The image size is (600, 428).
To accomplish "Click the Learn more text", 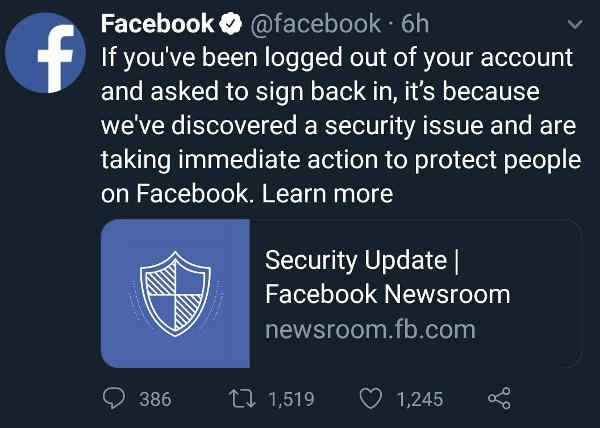I will coord(328,193).
